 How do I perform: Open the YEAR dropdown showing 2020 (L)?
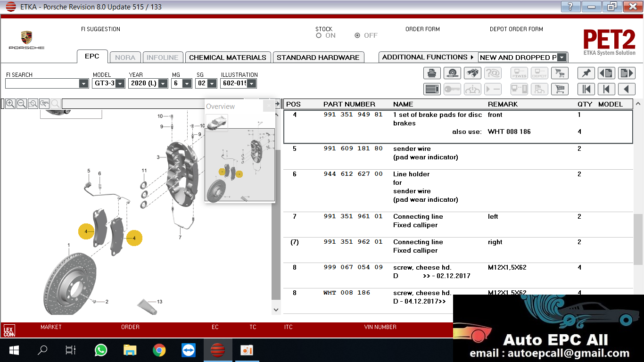tap(163, 83)
